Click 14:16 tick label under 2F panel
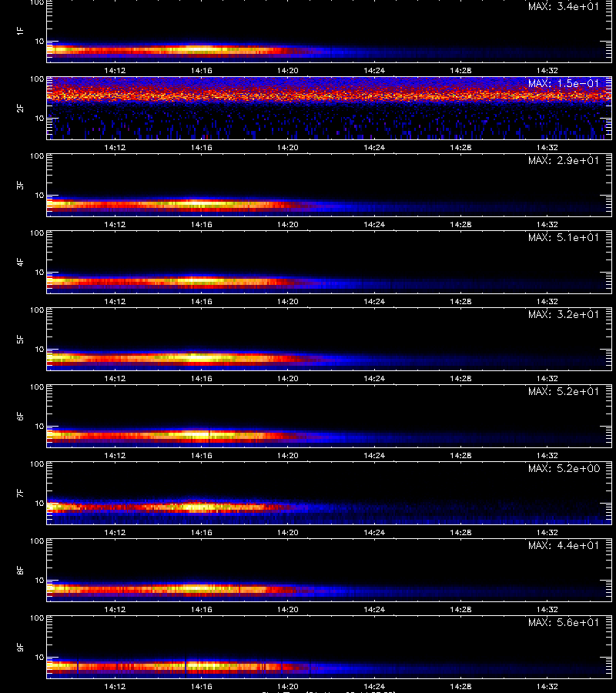Viewport: 616px width, 693px height. pyautogui.click(x=202, y=148)
